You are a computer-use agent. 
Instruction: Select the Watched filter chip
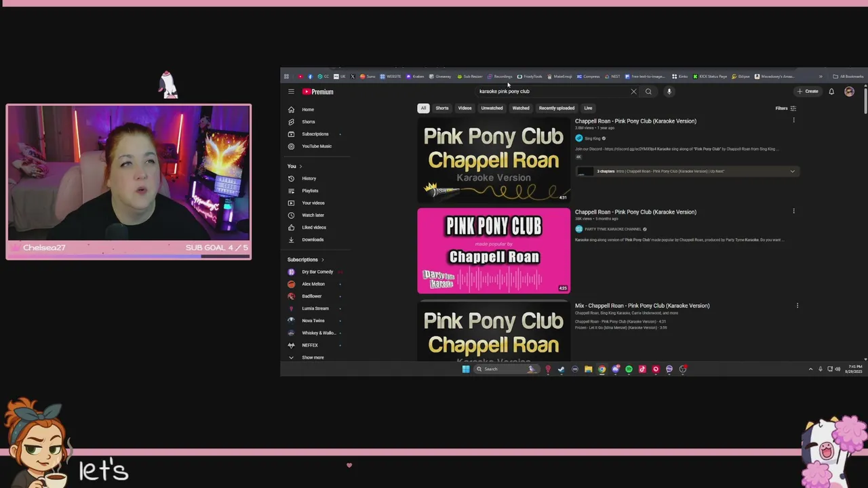(x=521, y=108)
